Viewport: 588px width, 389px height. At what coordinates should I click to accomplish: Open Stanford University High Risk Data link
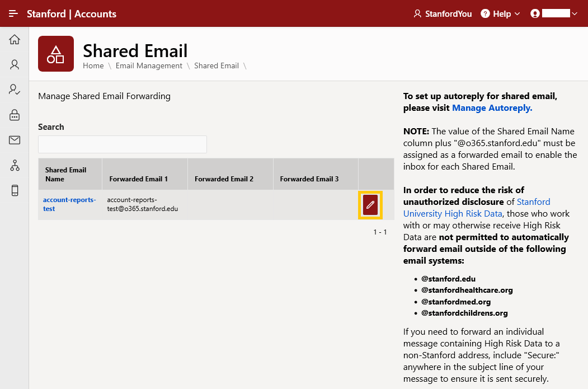[477, 208]
